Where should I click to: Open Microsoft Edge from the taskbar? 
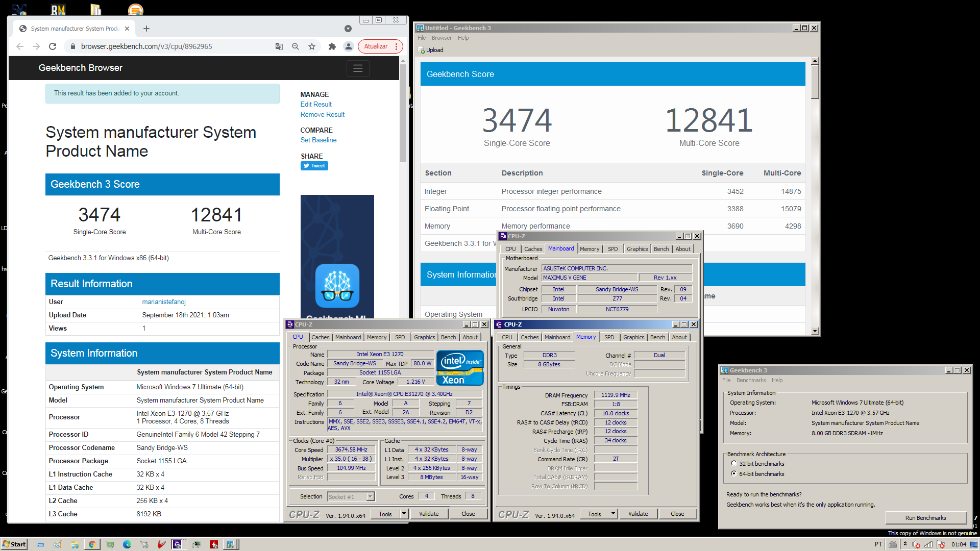point(127,544)
